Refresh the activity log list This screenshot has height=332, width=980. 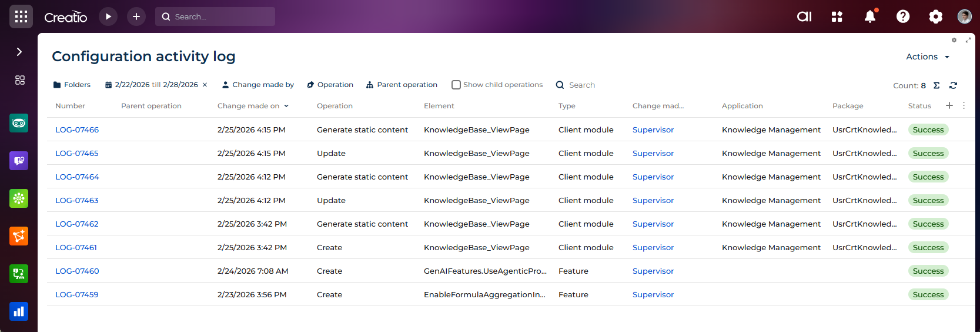click(x=953, y=85)
